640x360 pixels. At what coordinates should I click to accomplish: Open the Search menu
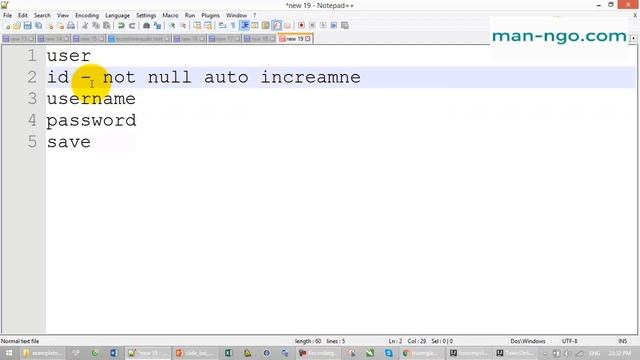[x=42, y=16]
